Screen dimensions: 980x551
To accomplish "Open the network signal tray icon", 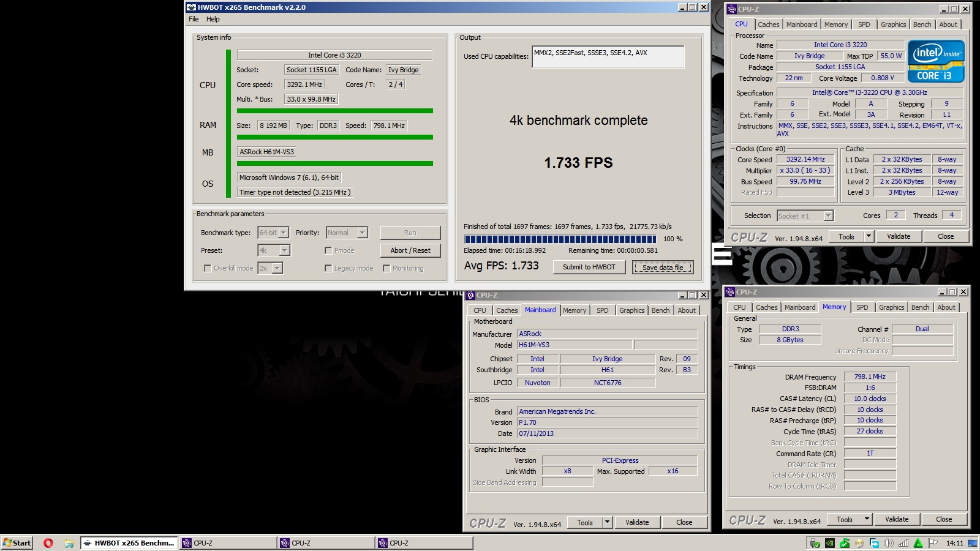I will point(903,543).
